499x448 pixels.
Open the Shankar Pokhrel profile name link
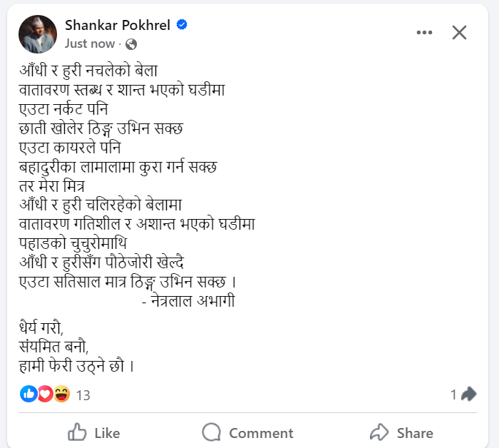[118, 25]
